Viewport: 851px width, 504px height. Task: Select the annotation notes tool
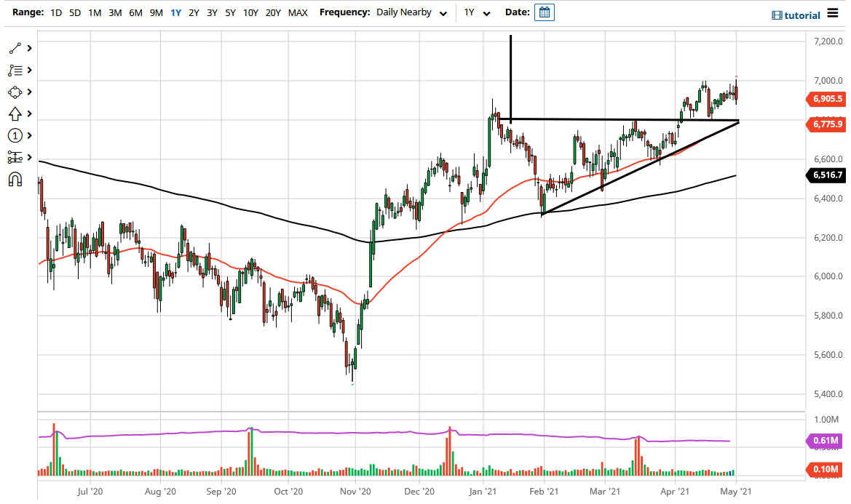(x=14, y=70)
